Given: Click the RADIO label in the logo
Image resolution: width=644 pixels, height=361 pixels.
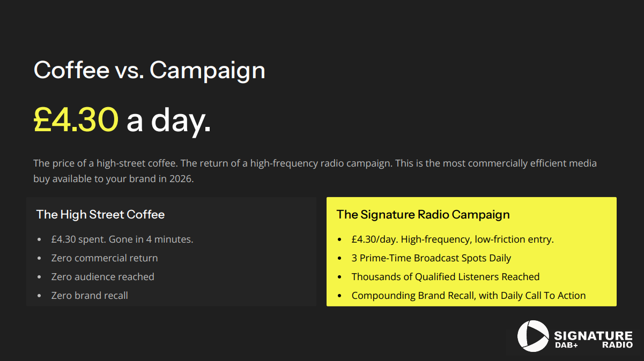Looking at the screenshot, I should 617,345.
